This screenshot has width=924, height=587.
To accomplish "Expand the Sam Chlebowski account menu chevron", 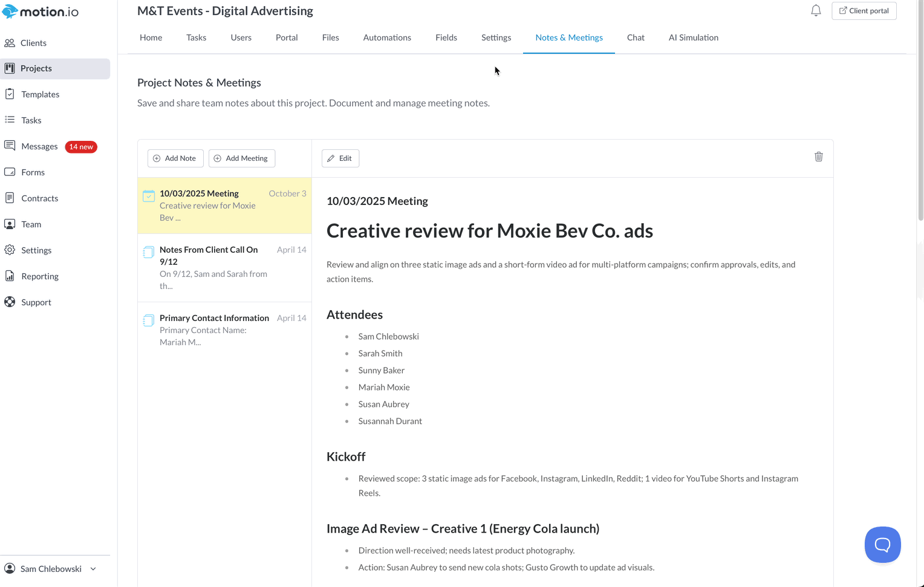I will pos(93,569).
